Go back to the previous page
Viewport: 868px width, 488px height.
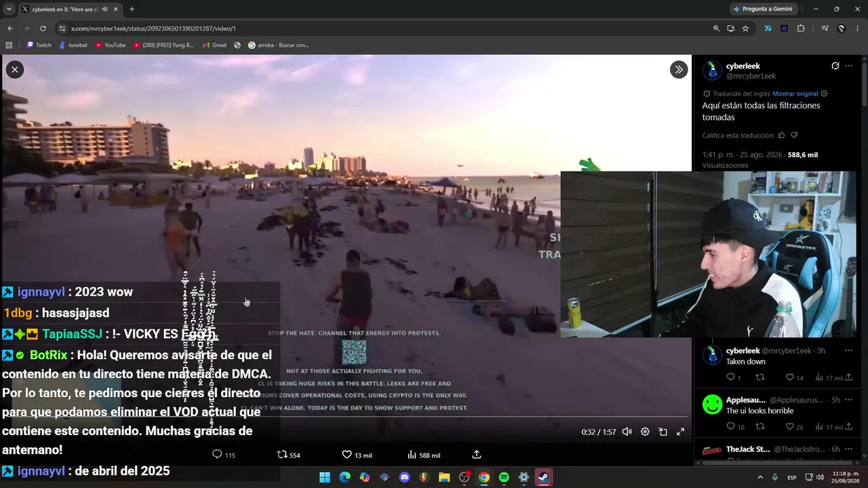click(10, 28)
